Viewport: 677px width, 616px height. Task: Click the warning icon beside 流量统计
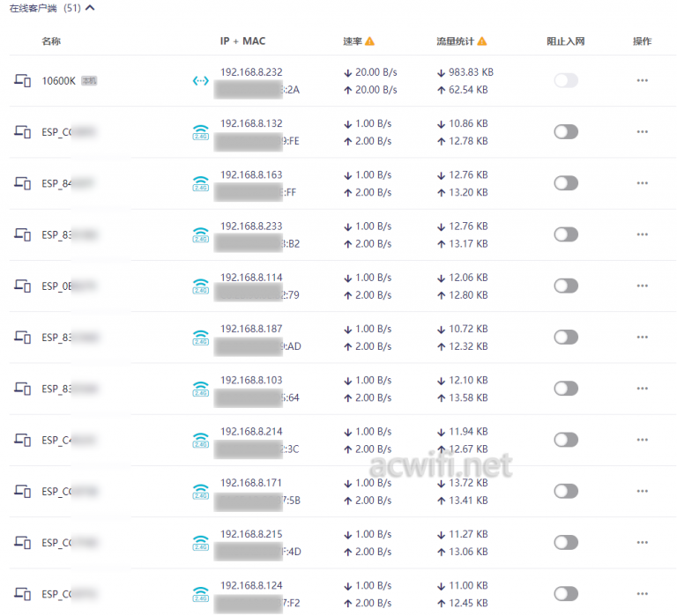click(x=482, y=41)
